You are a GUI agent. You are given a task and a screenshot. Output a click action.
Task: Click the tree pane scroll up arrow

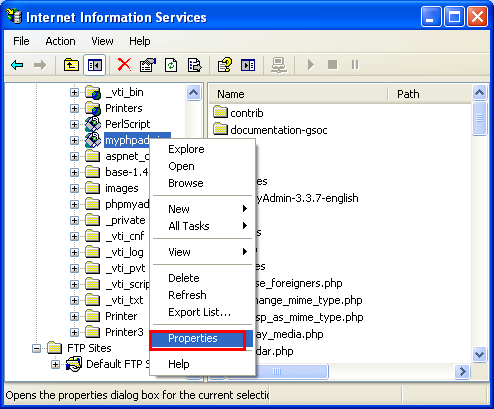pos(193,92)
